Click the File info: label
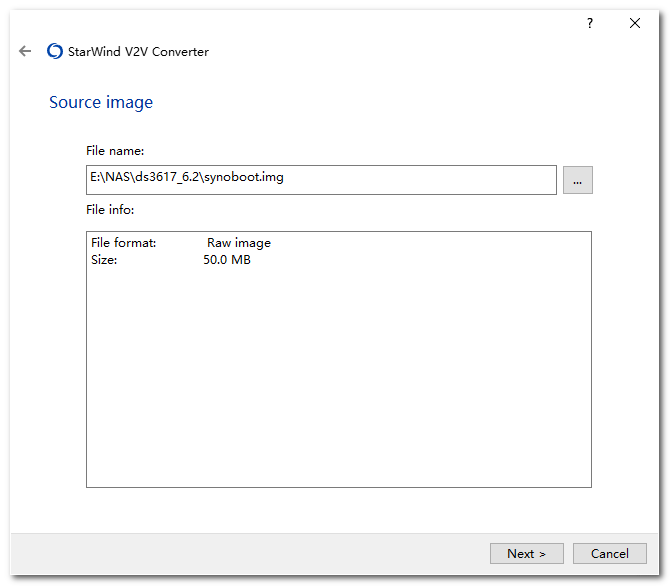Viewport: 670px width, 586px height. click(x=110, y=210)
